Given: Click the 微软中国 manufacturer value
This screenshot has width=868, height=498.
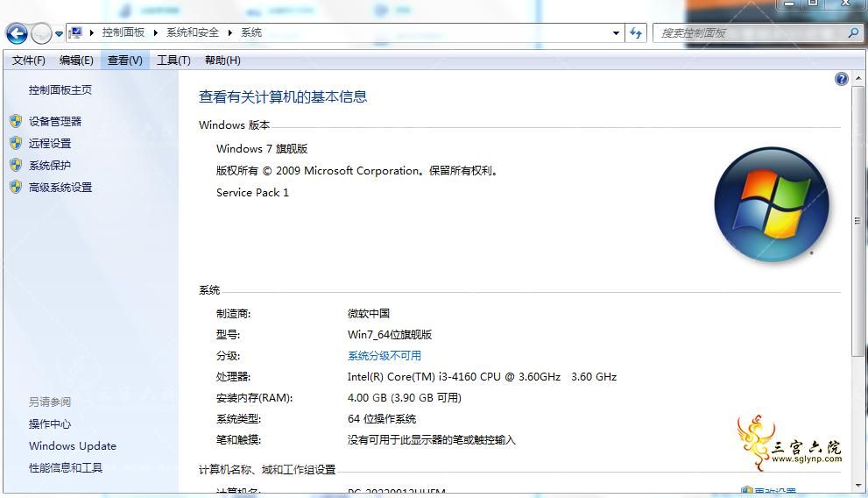Looking at the screenshot, I should click(x=368, y=314).
